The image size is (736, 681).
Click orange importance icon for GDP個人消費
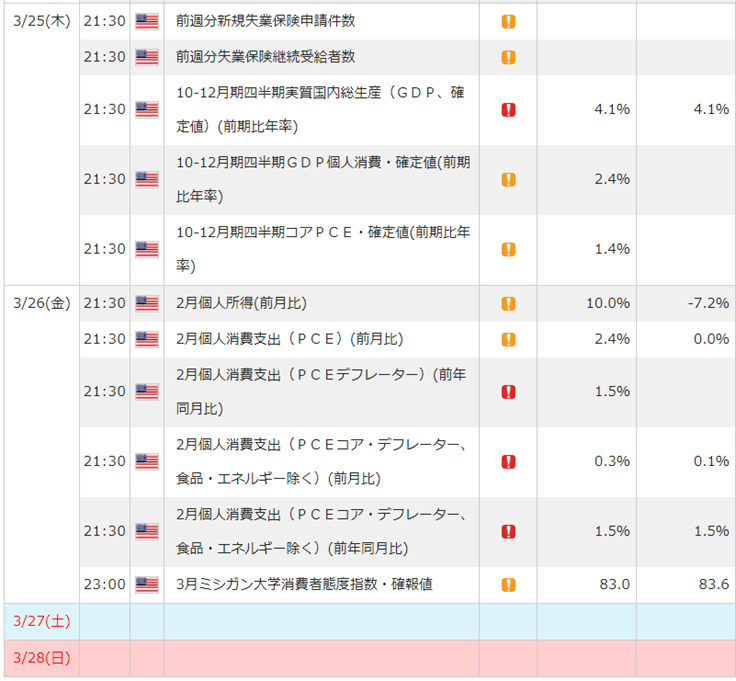[x=508, y=180]
